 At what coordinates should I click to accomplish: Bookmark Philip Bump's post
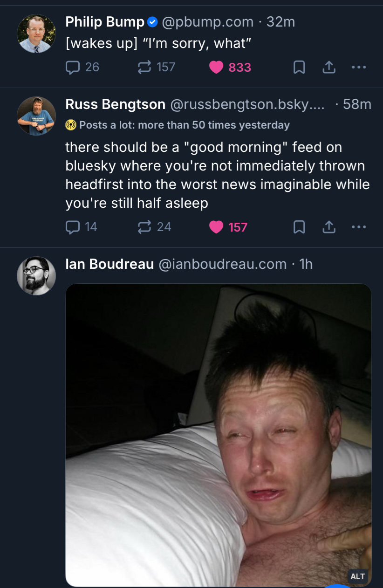coord(299,68)
